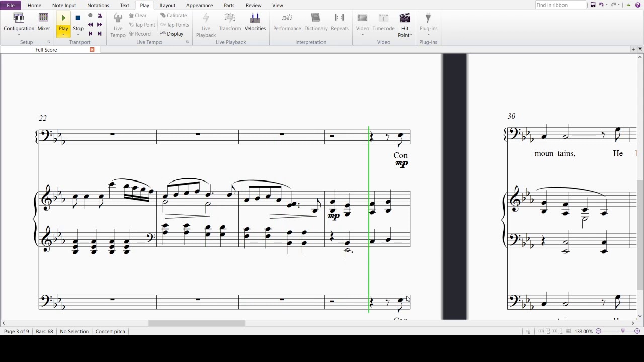Click the Plug-ins plug icon

pyautogui.click(x=428, y=19)
